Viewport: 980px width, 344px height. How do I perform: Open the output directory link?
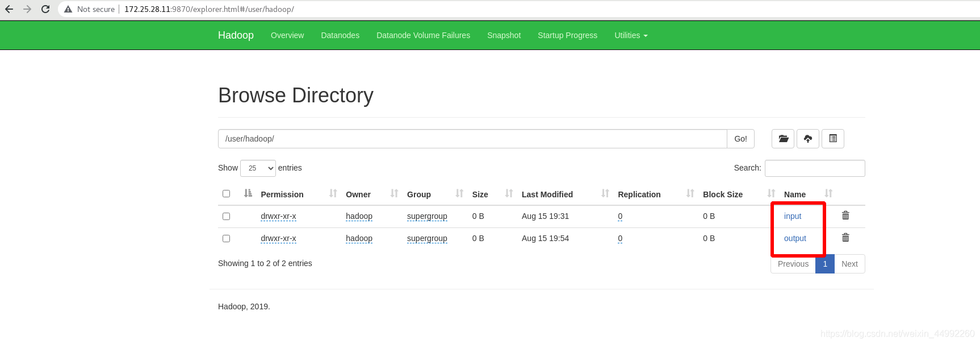pyautogui.click(x=795, y=238)
